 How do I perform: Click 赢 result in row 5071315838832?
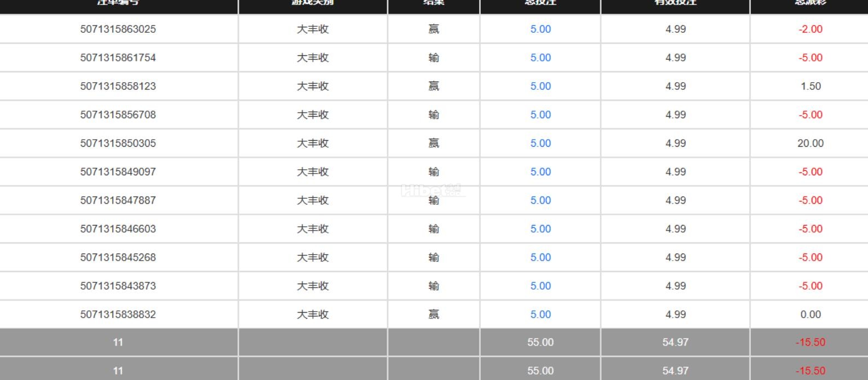pos(434,314)
